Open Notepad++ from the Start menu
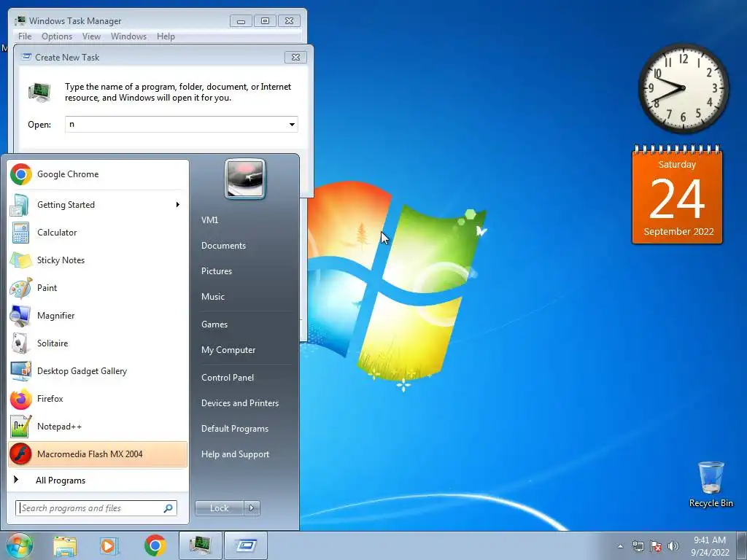747x560 pixels. click(98, 426)
